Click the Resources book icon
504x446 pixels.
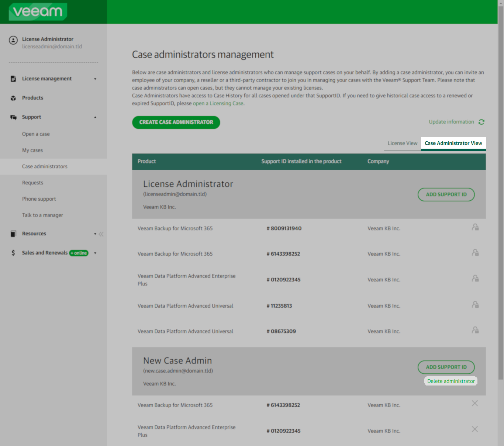(13, 234)
